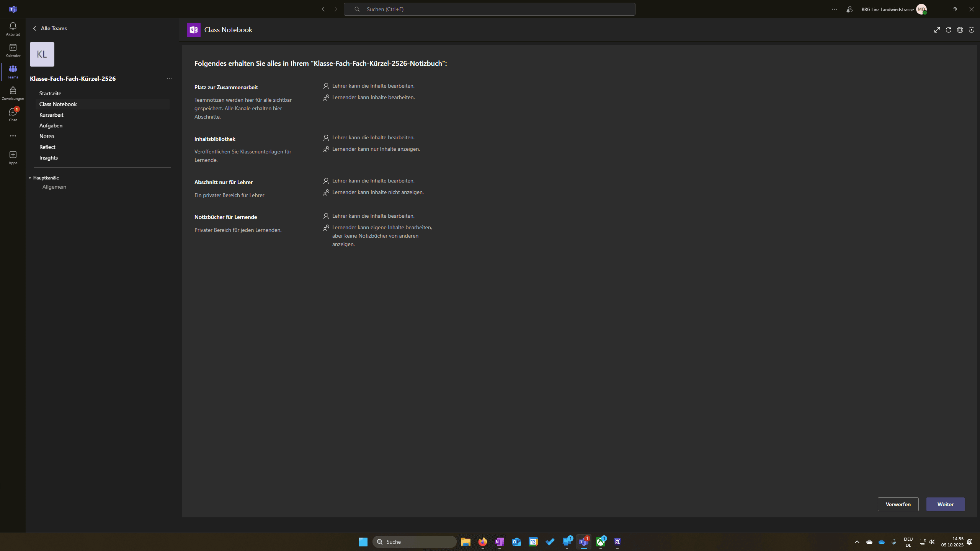Open OneNote from the Windows taskbar
Screen dimensions: 980x551
tap(499, 542)
